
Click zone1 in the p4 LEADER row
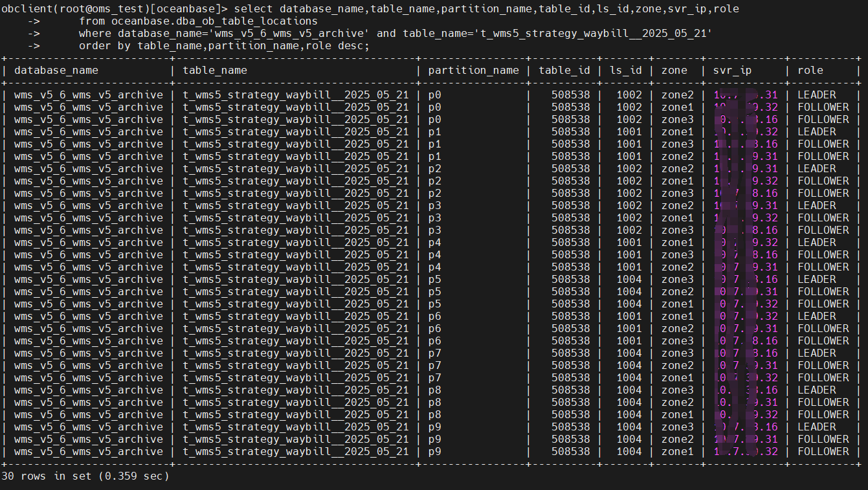pyautogui.click(x=678, y=243)
